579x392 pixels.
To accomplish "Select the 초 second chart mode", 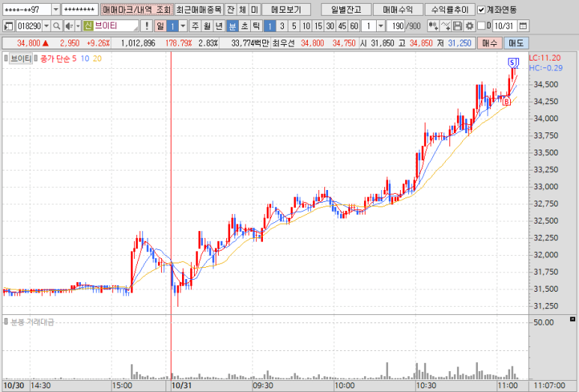I will (244, 26).
